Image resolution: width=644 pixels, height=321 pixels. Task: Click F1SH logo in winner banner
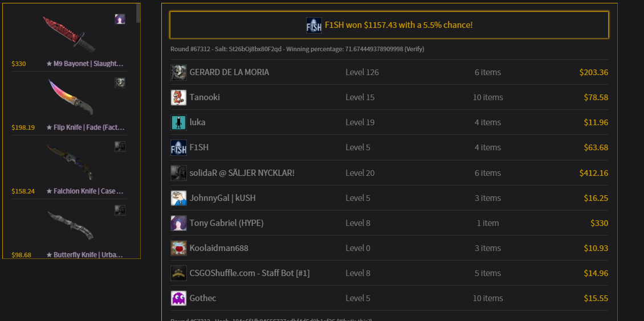(x=314, y=25)
